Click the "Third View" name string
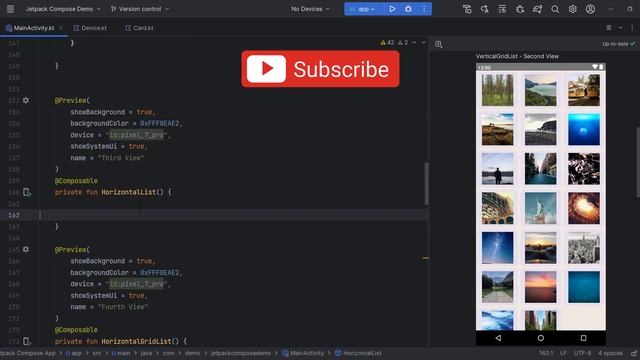The image size is (640, 360). 121,158
